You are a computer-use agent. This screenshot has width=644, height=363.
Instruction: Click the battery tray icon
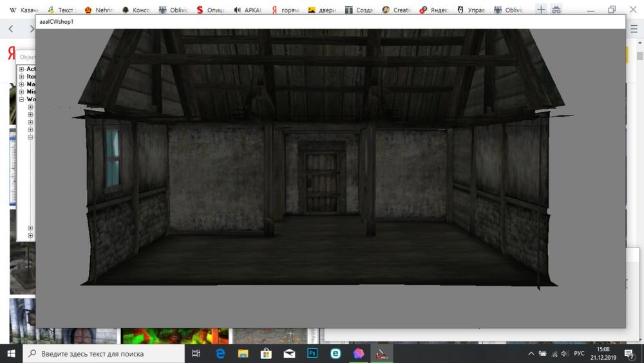pyautogui.click(x=542, y=353)
